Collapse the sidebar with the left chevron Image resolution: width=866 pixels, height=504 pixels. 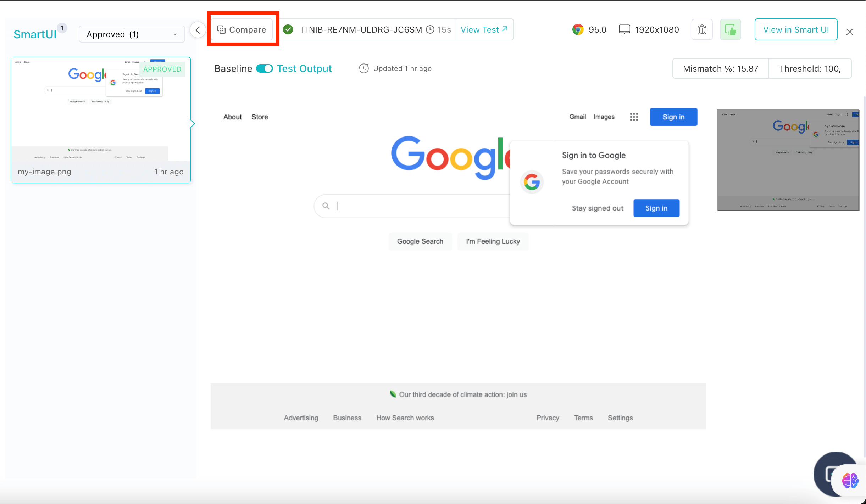click(x=198, y=30)
